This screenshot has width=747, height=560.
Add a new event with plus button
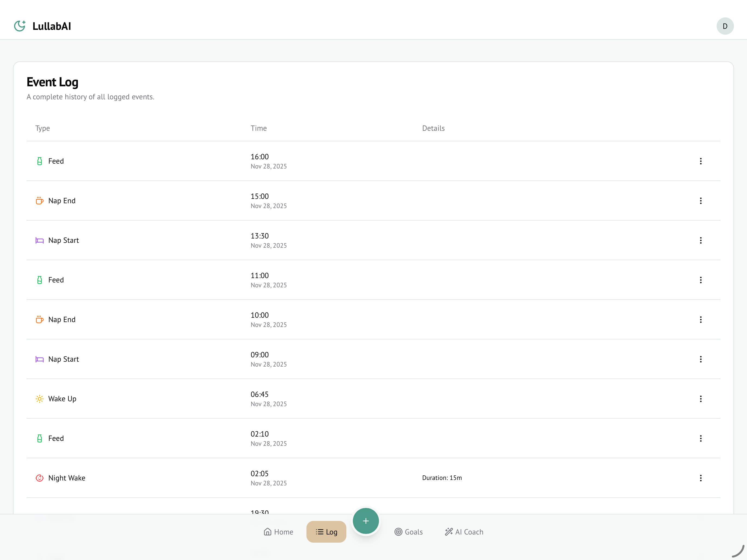coord(366,521)
